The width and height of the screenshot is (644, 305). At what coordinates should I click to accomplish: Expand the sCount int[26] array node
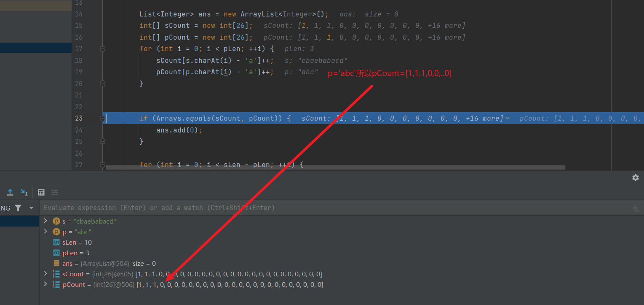coord(46,273)
